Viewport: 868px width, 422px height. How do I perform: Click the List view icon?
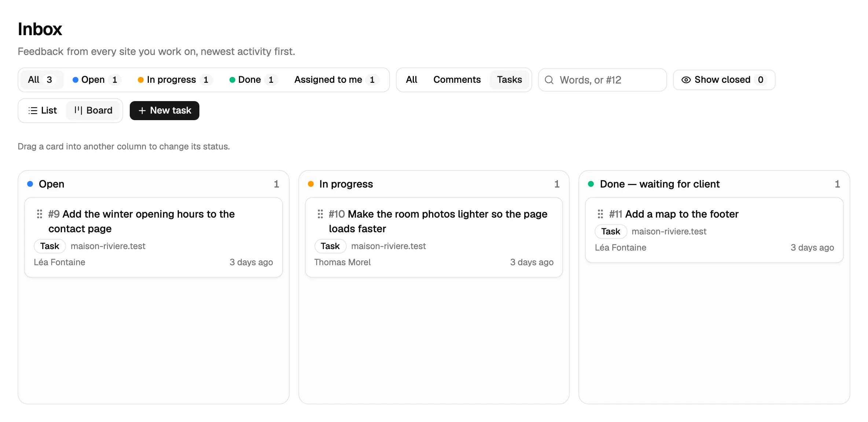click(x=33, y=111)
